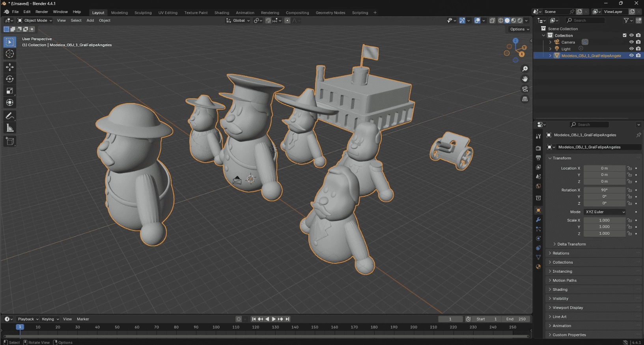
Task: Toggle visibility of the Light object
Action: pos(631,49)
